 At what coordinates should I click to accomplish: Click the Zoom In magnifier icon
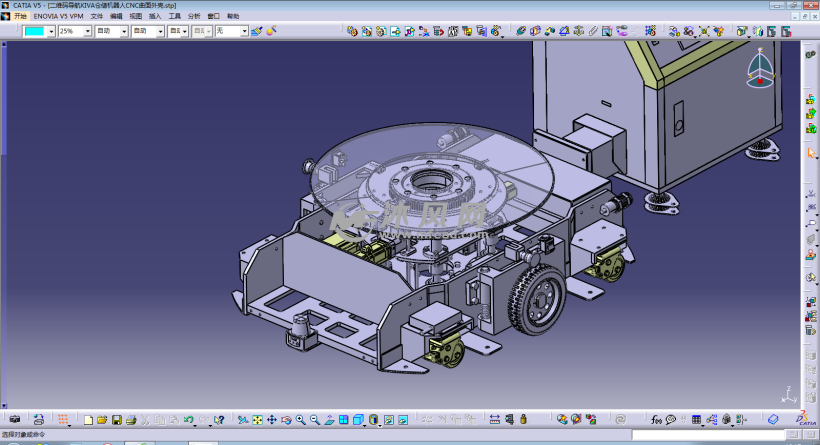pos(300,419)
